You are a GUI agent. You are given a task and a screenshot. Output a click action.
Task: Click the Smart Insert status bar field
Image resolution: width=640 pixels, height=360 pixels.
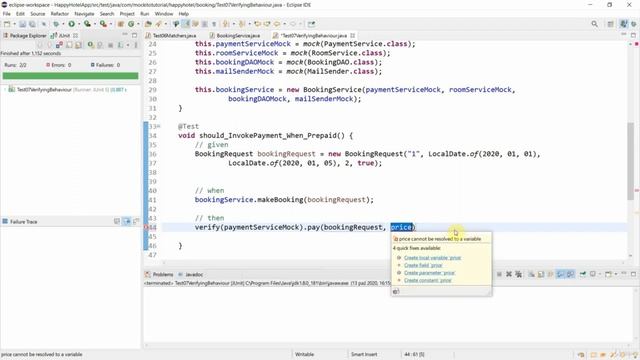(364, 354)
